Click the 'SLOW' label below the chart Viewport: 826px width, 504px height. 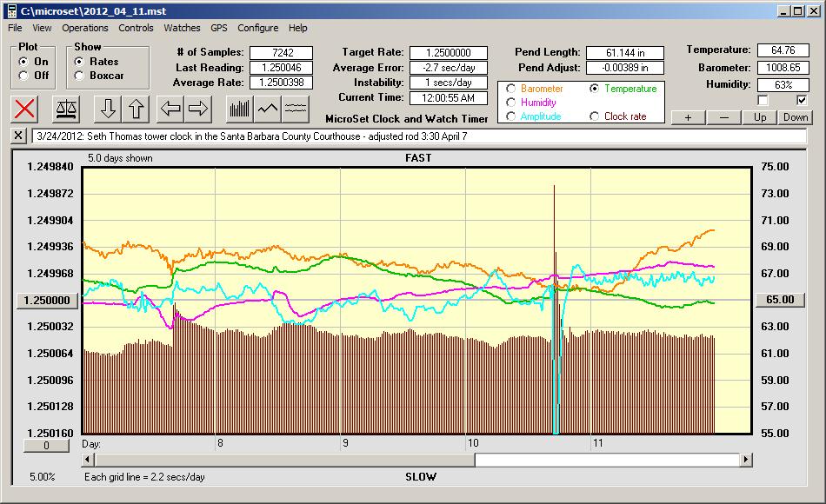pos(420,477)
